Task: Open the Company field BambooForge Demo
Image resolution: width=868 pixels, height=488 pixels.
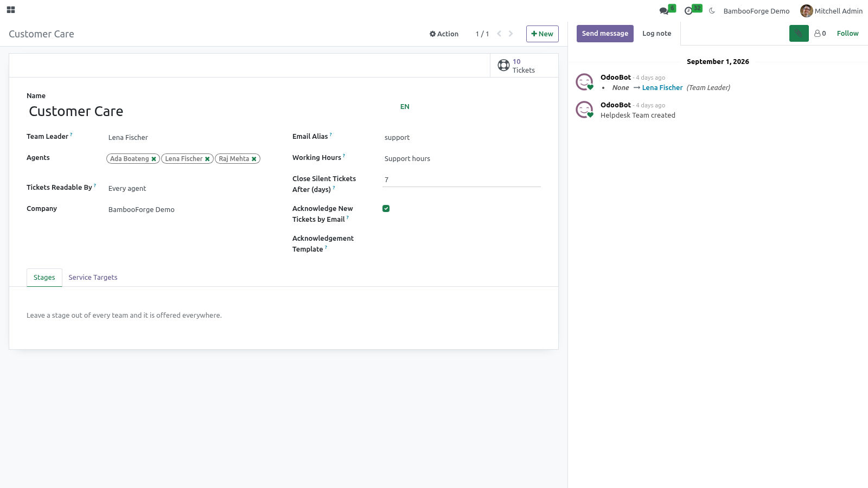Action: pos(187,209)
